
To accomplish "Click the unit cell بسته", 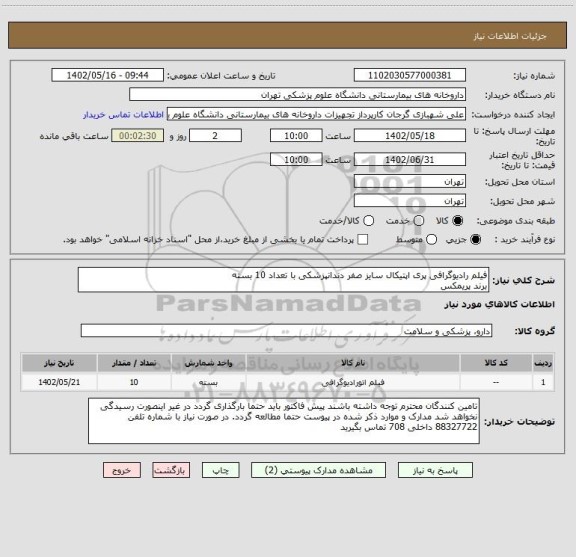I will coord(208,382).
